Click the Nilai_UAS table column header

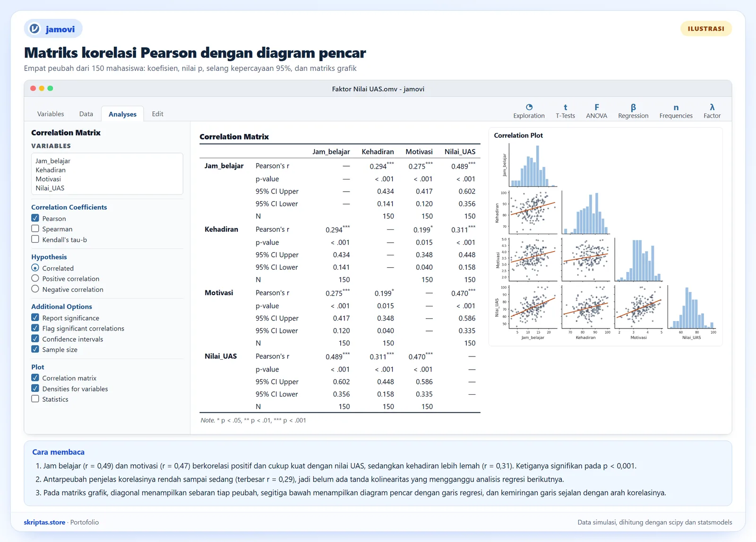pyautogui.click(x=460, y=152)
